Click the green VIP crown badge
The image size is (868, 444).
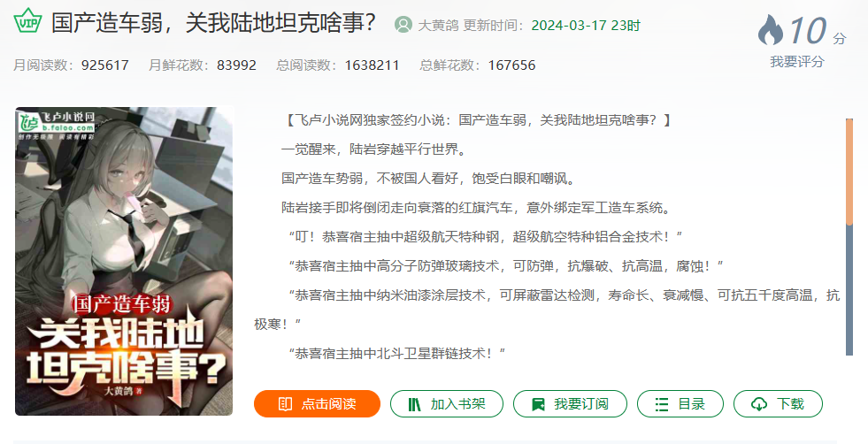[x=27, y=20]
